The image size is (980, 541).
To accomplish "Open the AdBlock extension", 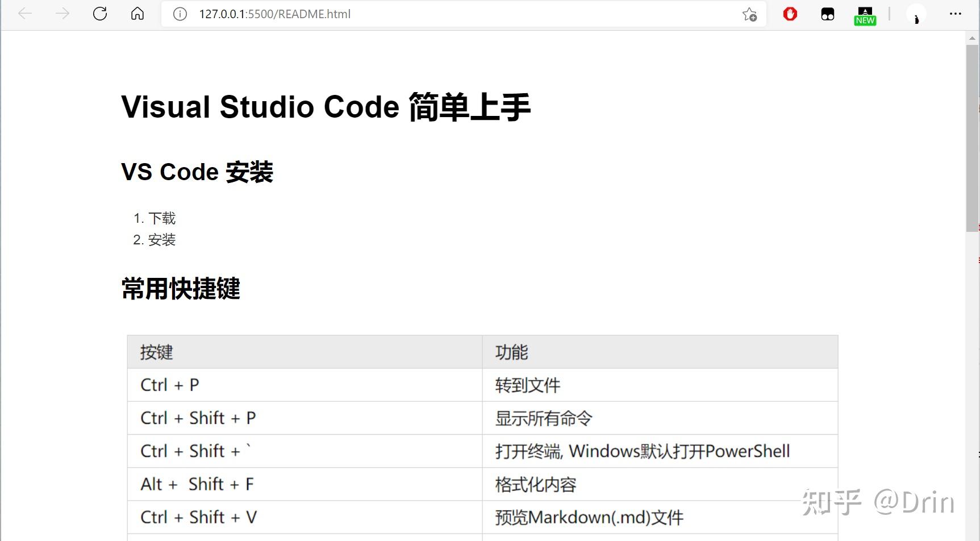I will point(790,14).
